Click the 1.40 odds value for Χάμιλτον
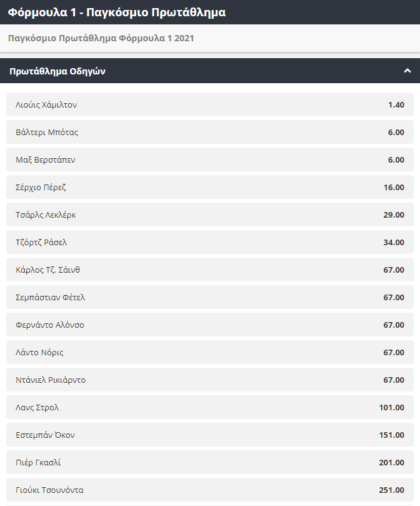This screenshot has height=506, width=420. (x=396, y=105)
